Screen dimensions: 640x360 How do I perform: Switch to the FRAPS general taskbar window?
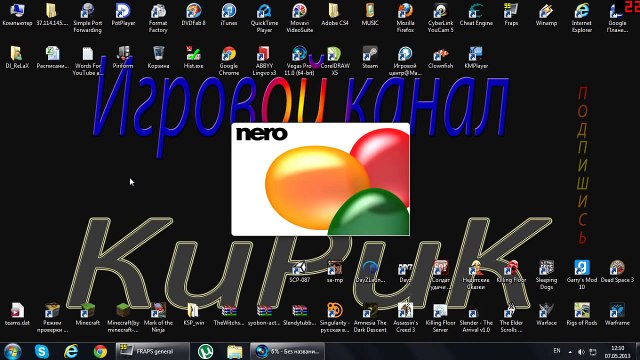point(153,351)
